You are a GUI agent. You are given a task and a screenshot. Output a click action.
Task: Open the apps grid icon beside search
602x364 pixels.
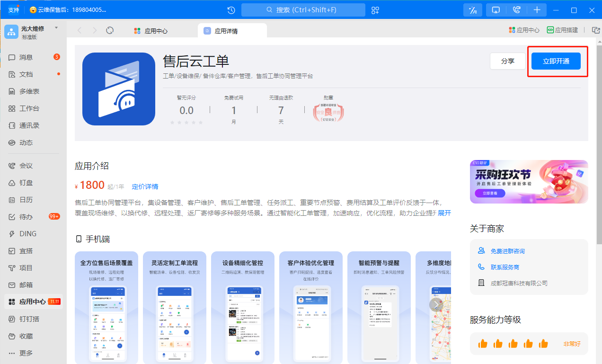click(x=375, y=10)
